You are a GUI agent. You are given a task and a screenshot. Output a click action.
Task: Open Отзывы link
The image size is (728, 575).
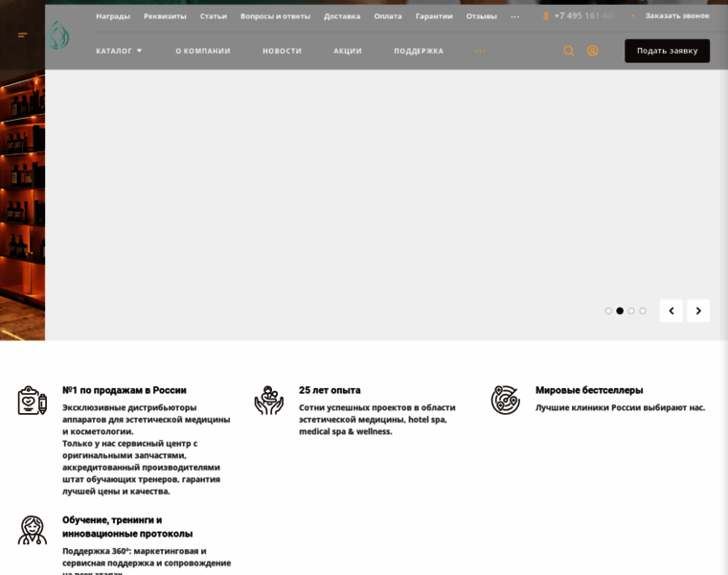[x=482, y=16]
